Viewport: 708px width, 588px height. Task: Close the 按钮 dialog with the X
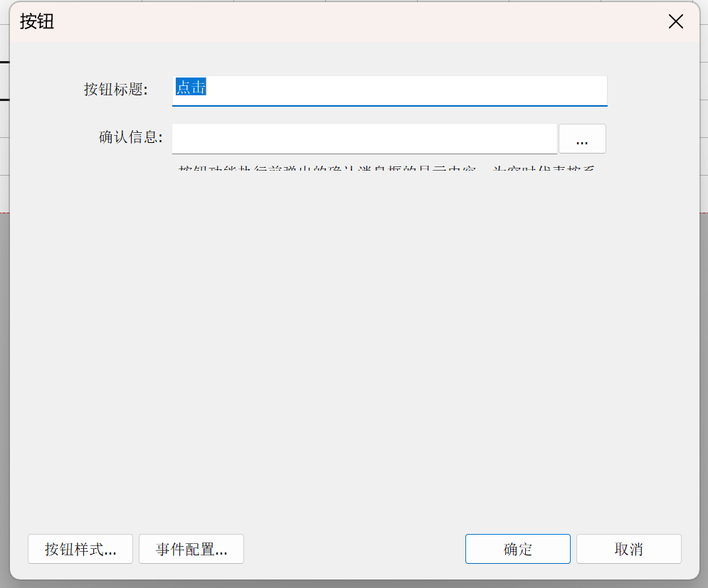(x=675, y=22)
